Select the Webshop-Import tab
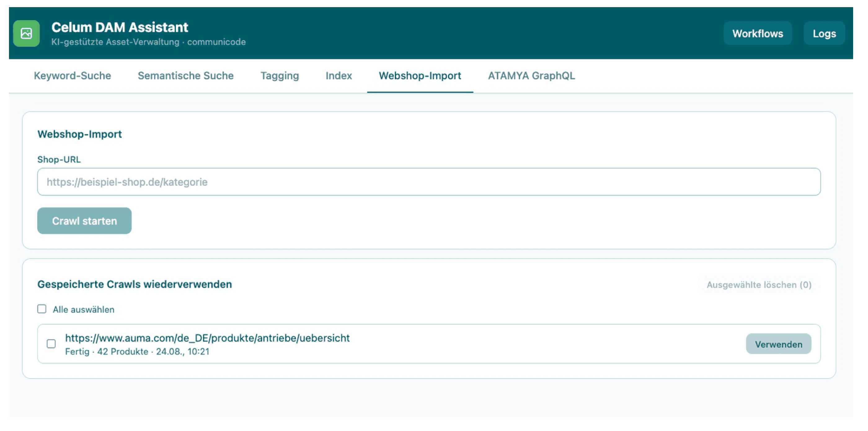The width and height of the screenshot is (868, 431). coord(420,75)
